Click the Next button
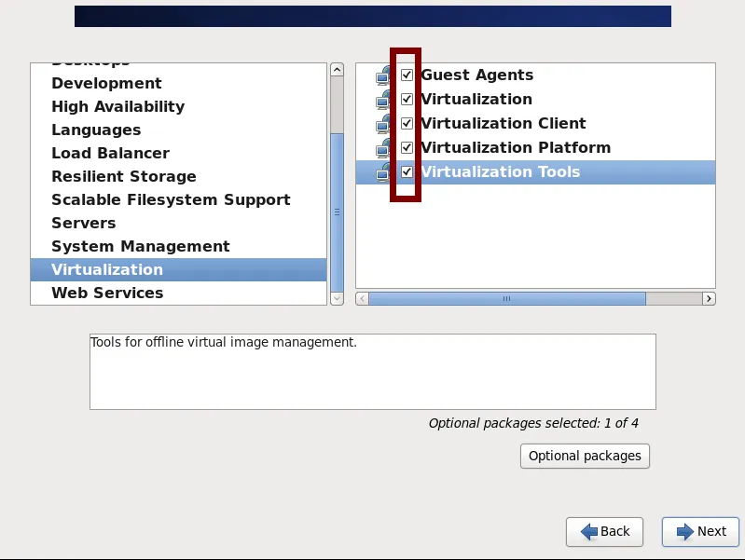This screenshot has width=745, height=560. [700, 531]
